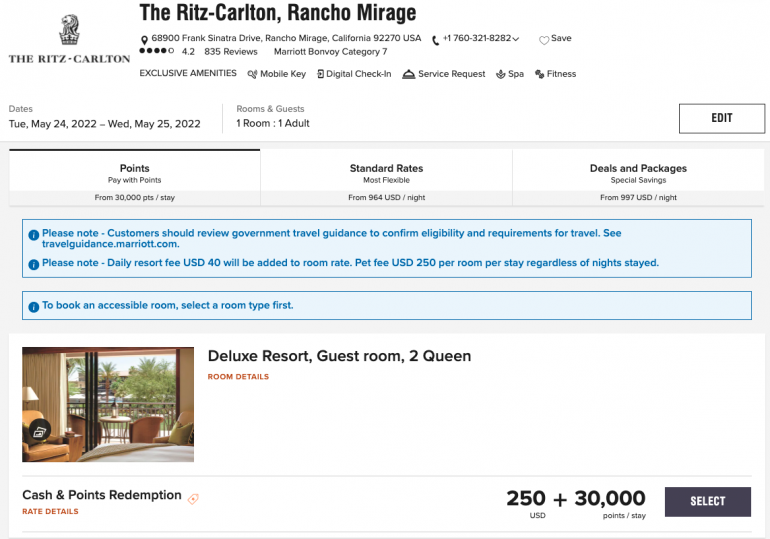Click the Fitness amenity icon
Screen dimensions: 770x539
540,74
